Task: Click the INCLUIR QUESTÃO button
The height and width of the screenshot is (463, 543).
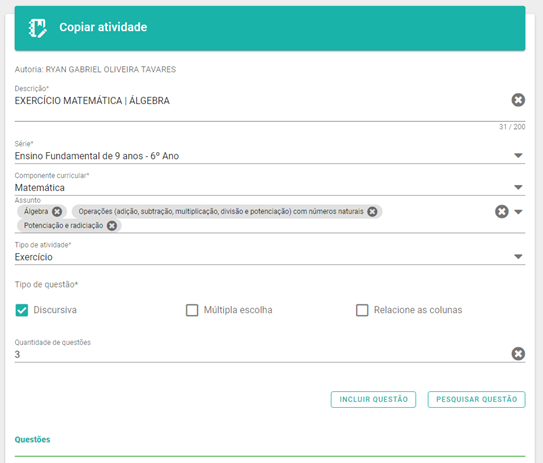Action: (373, 400)
